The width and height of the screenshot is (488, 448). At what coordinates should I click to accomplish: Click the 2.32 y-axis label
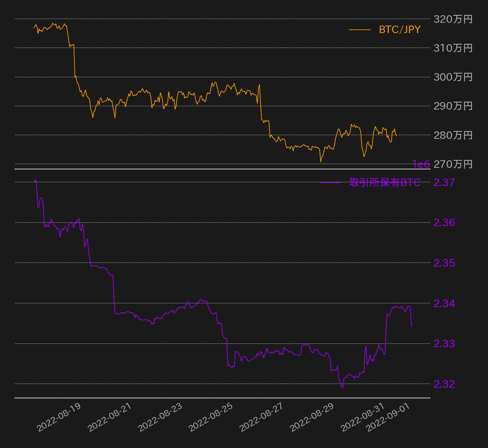[x=444, y=384]
